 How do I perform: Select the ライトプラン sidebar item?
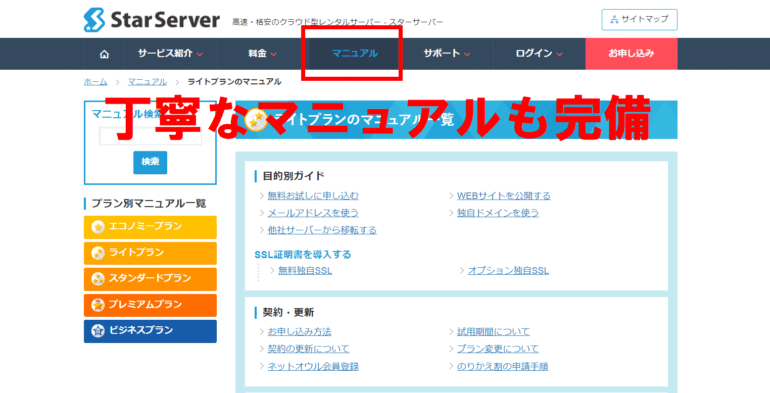(x=150, y=253)
